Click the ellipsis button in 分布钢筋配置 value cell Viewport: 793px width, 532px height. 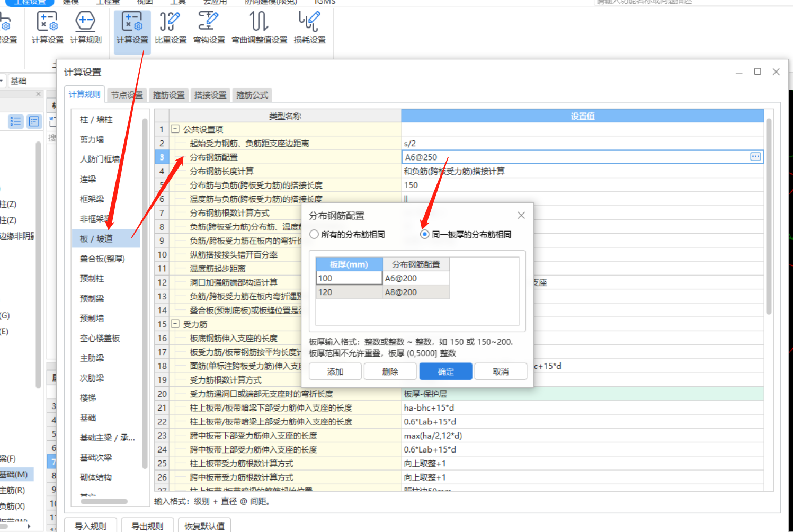pos(755,157)
